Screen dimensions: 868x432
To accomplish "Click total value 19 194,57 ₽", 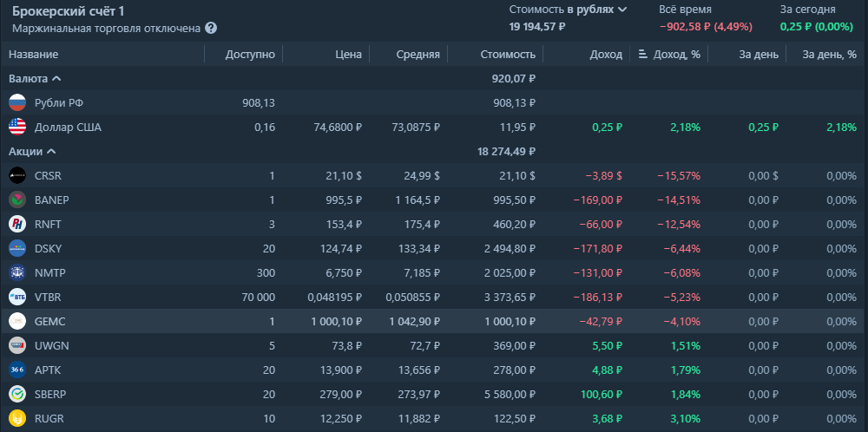I will click(537, 26).
